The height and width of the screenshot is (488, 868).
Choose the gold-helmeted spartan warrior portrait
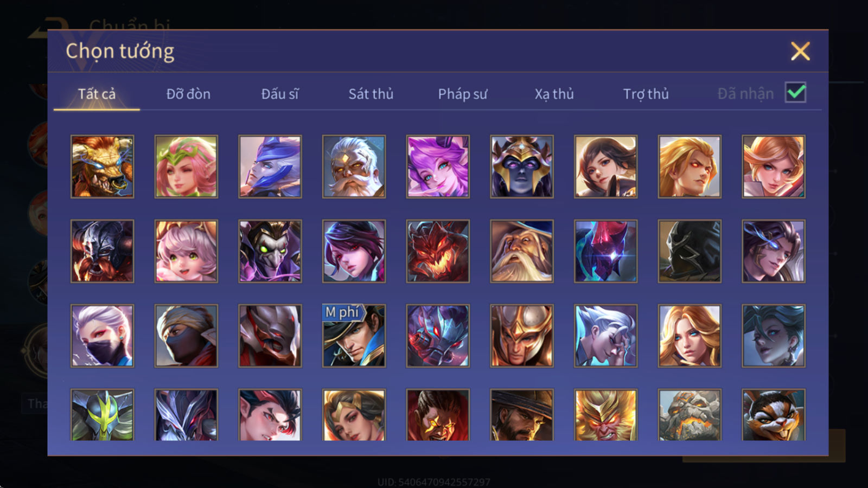(x=522, y=336)
